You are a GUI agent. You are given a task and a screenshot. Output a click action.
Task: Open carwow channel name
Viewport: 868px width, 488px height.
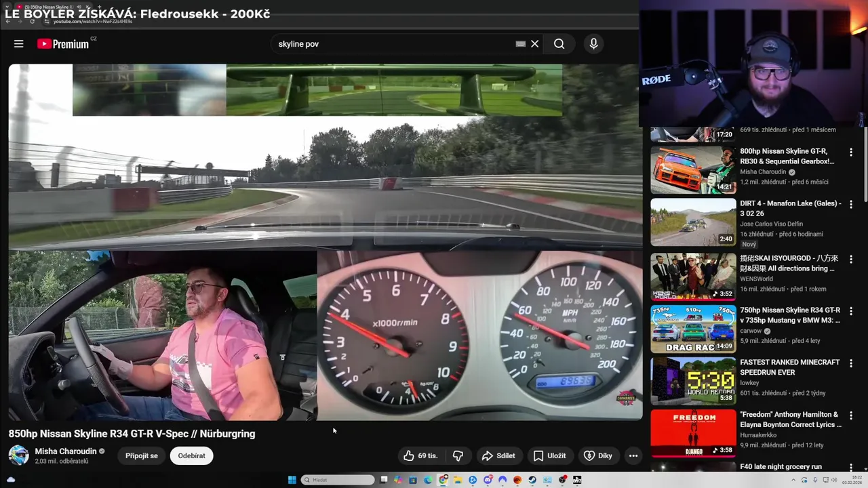[751, 331]
